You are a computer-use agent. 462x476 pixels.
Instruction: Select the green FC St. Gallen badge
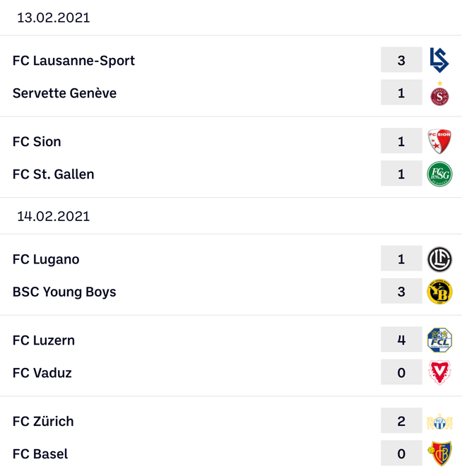tap(439, 174)
